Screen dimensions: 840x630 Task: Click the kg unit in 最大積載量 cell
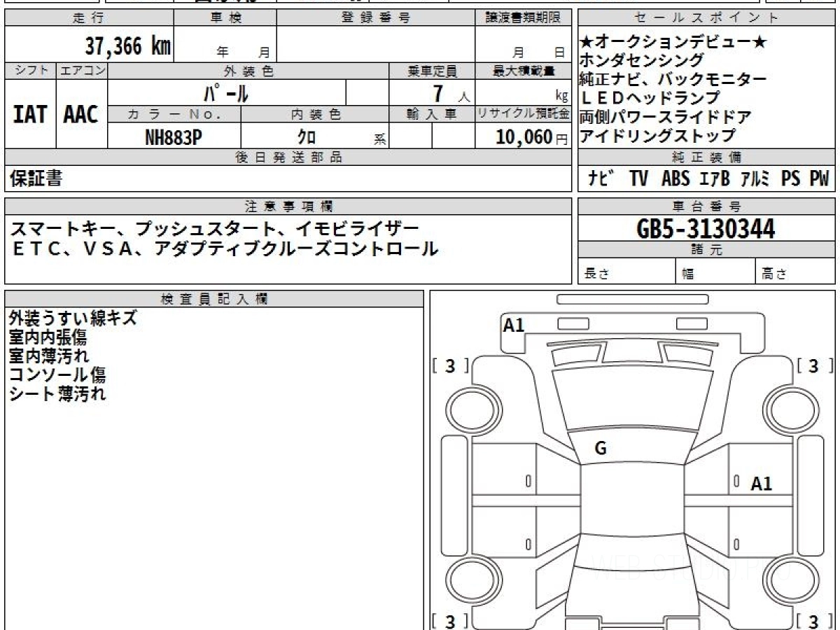pos(561,97)
